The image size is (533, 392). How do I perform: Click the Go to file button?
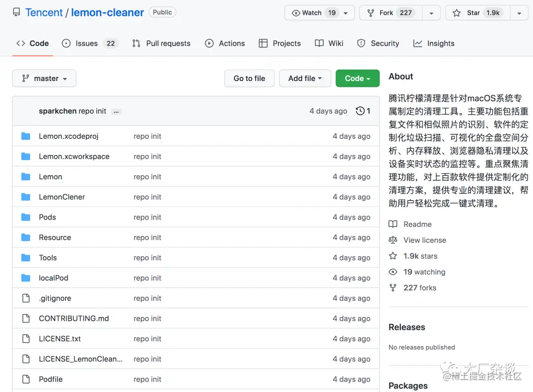pyautogui.click(x=249, y=78)
